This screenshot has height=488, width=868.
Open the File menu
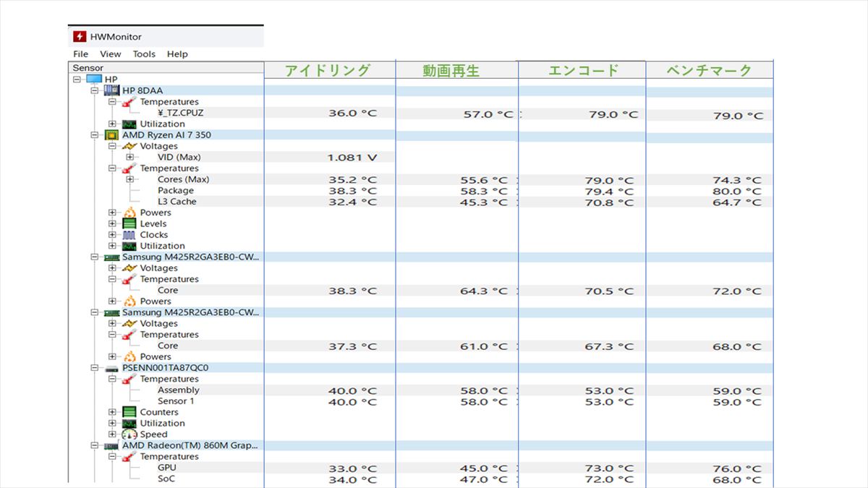pos(80,54)
